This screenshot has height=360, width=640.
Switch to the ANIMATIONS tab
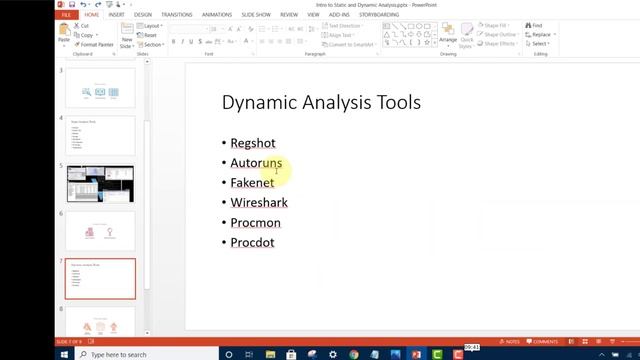click(x=217, y=15)
